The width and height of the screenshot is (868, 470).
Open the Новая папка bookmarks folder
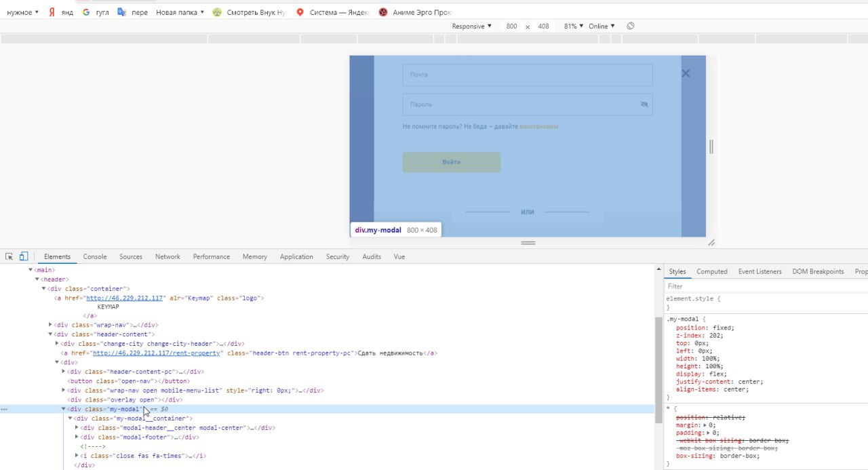click(x=180, y=12)
